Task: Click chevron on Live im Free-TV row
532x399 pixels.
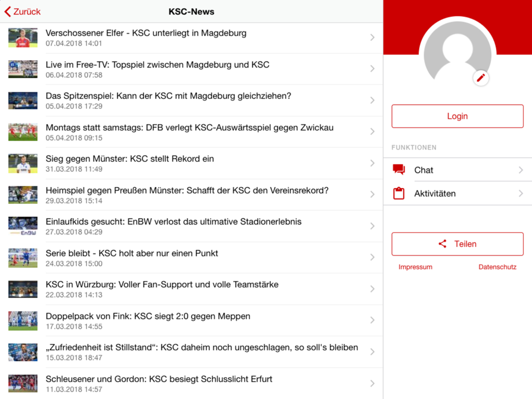Action: pos(372,69)
